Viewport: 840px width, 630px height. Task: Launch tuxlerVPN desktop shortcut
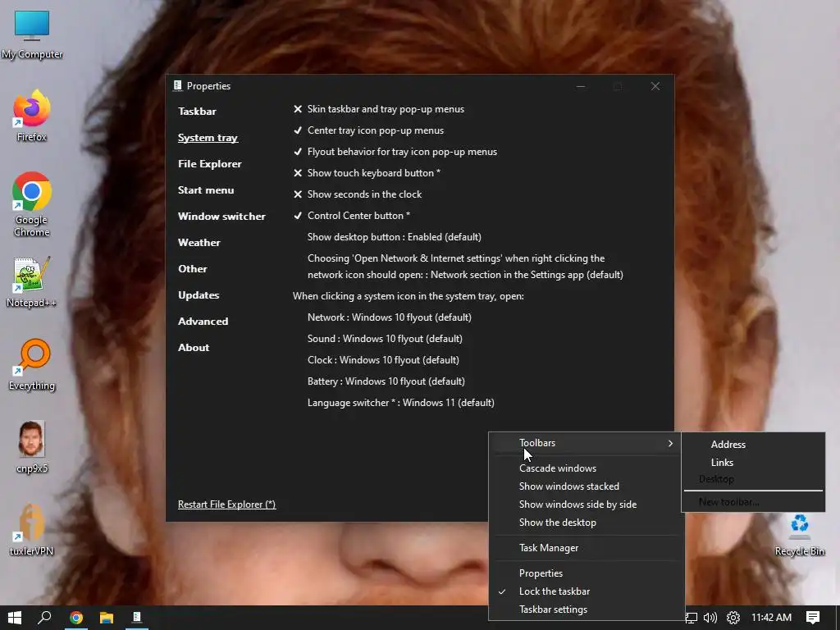point(32,530)
